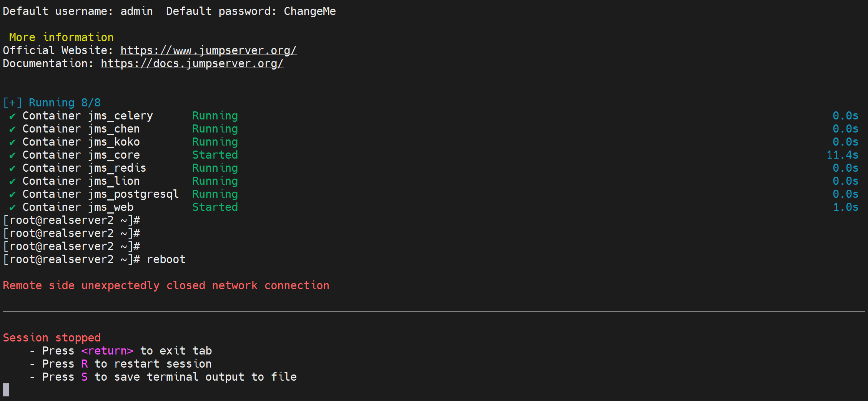
Task: Click the "Remote side unexpectedly closed" error text
Action: (166, 285)
